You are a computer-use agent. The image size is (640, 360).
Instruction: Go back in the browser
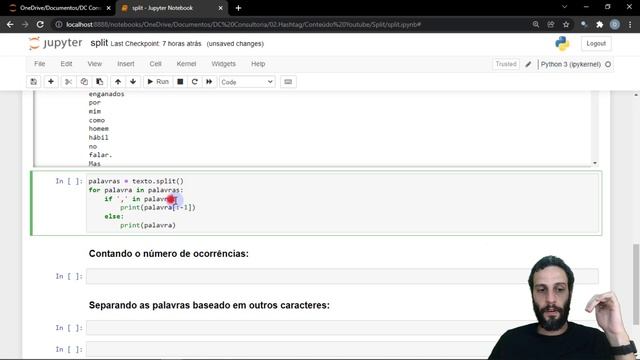[x=10, y=24]
